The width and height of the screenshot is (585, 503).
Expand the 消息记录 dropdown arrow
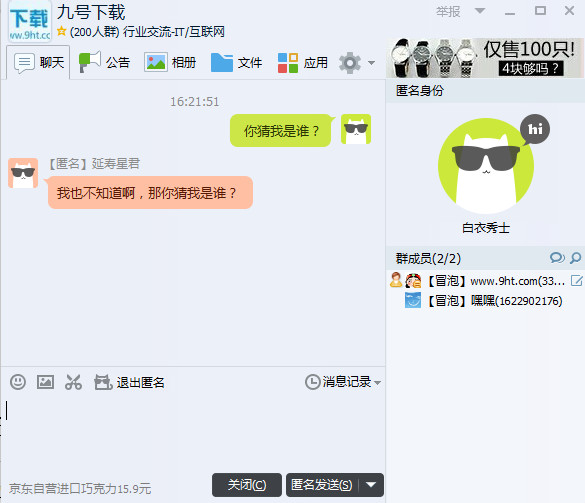[378, 383]
